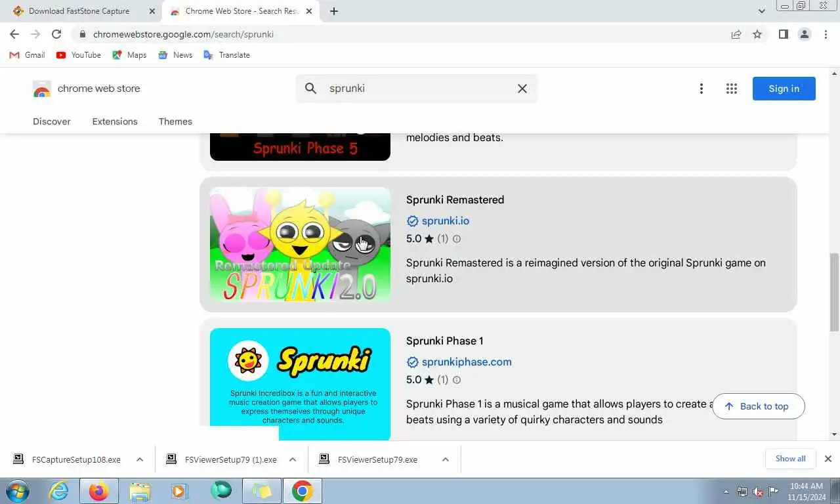Switch to the Discover tab

[x=52, y=121]
